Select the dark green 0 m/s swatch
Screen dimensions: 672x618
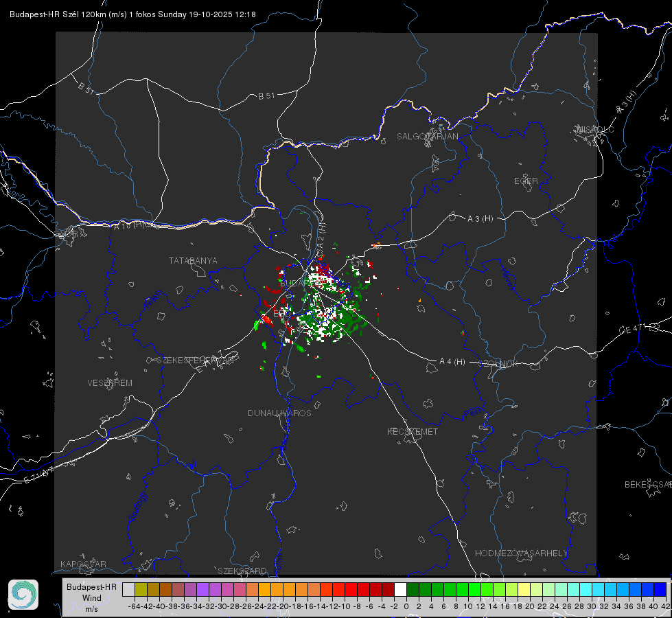(x=413, y=589)
